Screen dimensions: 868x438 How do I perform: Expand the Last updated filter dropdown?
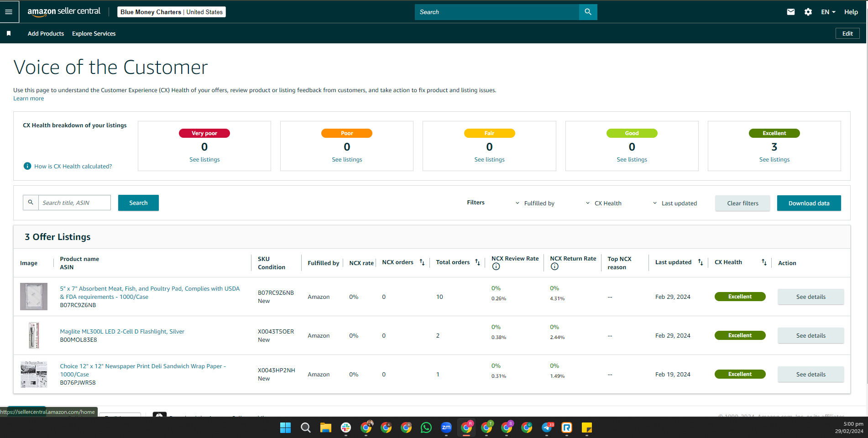[675, 203]
